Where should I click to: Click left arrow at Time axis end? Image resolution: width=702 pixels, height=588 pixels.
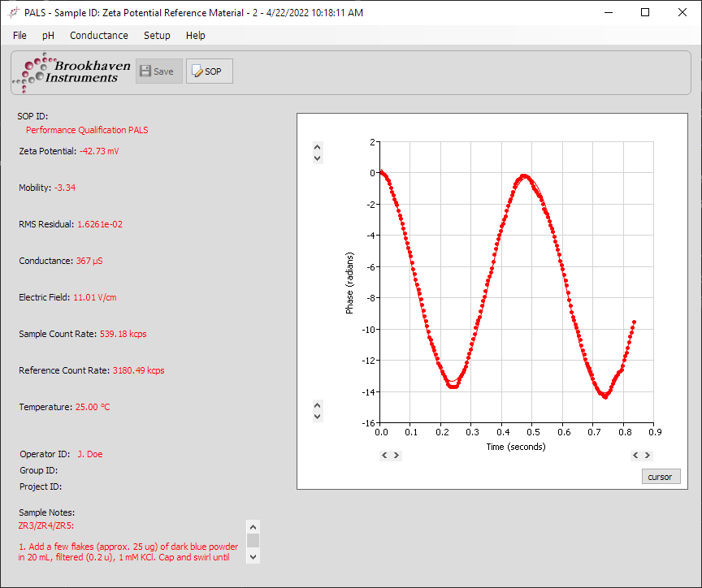(x=636, y=456)
